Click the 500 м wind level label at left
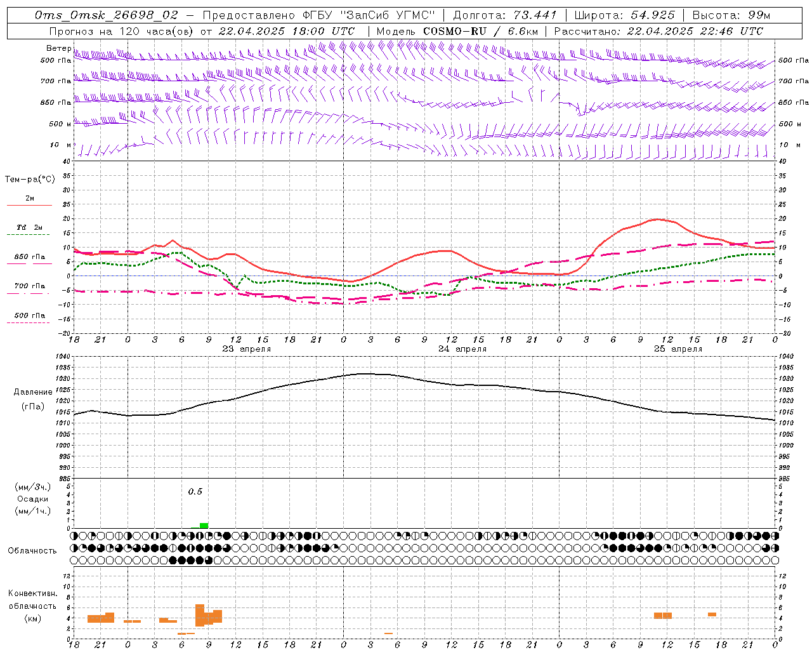This screenshot has height=650, width=812. [x=60, y=124]
